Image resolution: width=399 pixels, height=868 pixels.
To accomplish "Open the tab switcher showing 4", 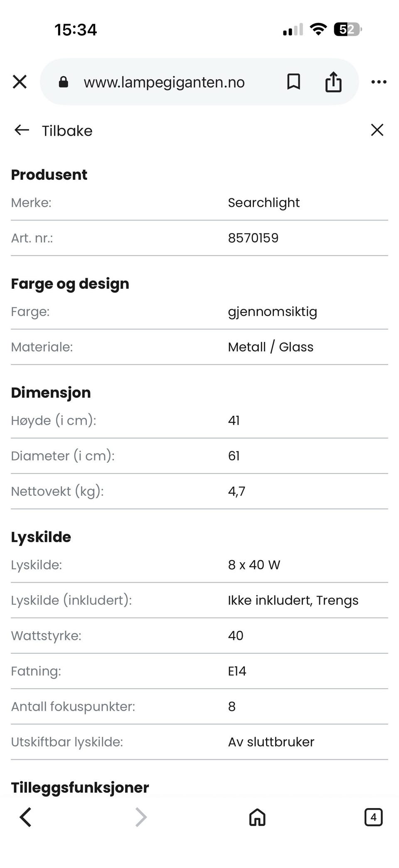I will point(373,817).
